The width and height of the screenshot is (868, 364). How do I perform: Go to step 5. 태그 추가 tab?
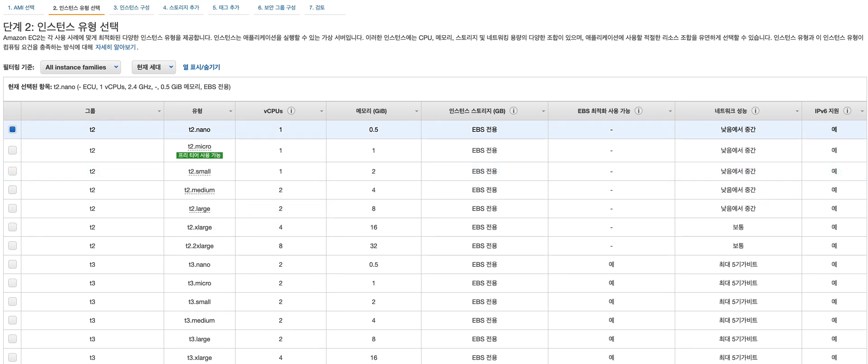click(226, 8)
